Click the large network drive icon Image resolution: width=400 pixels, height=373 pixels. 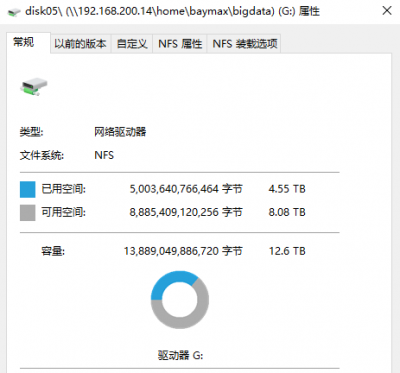point(34,87)
